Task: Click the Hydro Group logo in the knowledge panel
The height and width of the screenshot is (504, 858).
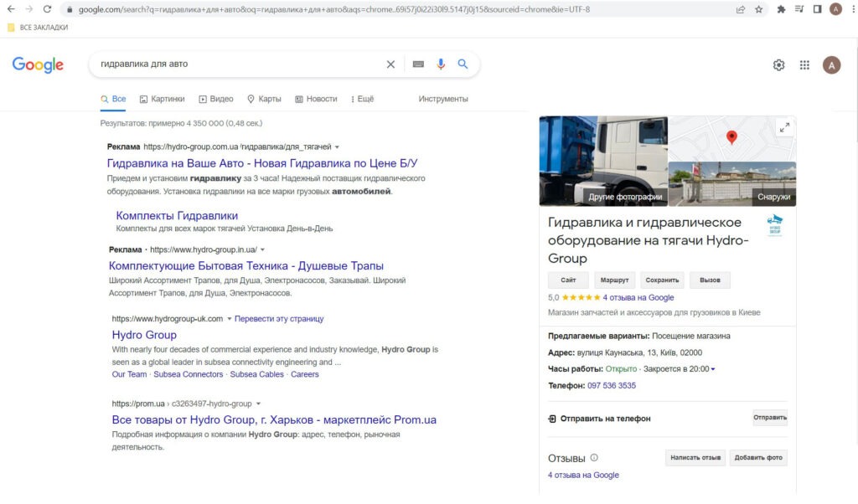Action: click(x=775, y=224)
